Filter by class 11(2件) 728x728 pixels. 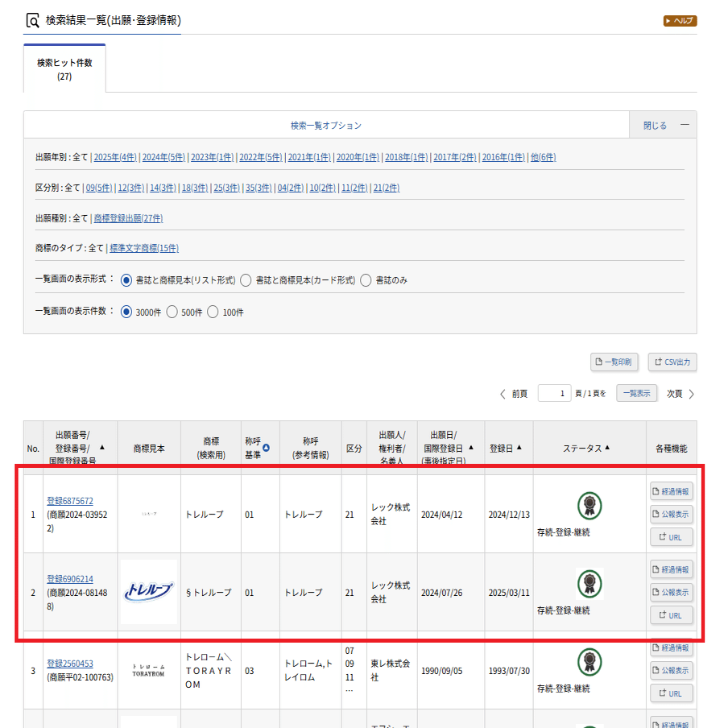click(354, 188)
